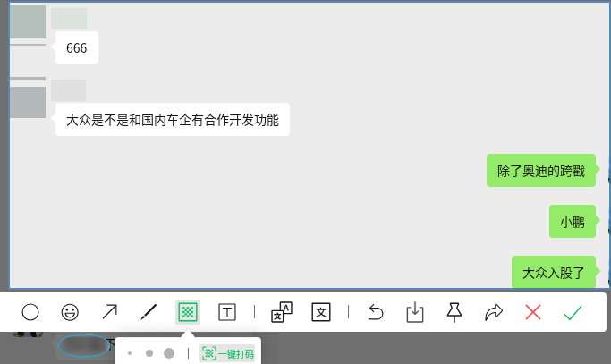Pick the medium mosaic brush size
This screenshot has width=611, height=364.
point(149,353)
